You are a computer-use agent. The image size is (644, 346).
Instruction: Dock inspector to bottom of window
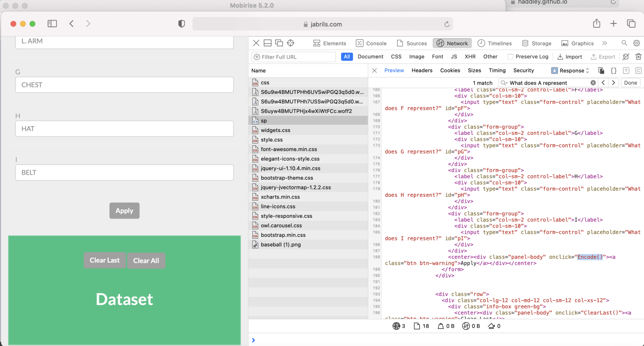click(267, 43)
